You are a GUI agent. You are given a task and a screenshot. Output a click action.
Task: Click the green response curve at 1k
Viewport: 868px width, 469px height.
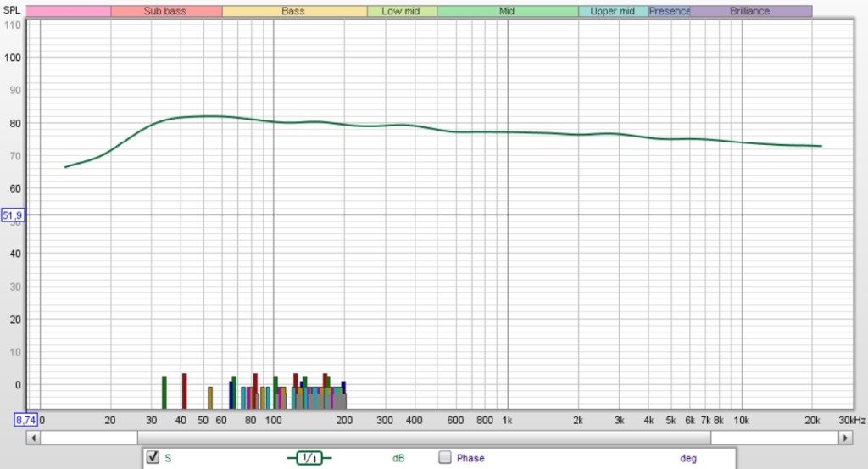pos(508,131)
